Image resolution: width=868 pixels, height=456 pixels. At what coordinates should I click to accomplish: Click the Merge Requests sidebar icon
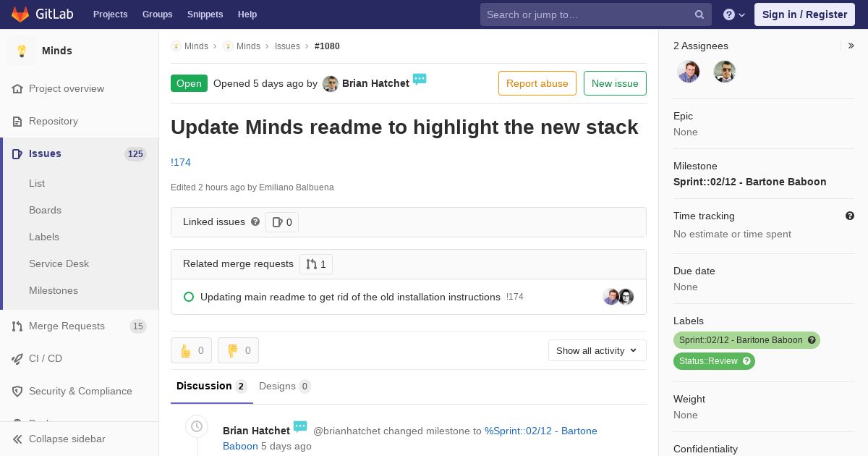pyautogui.click(x=17, y=326)
